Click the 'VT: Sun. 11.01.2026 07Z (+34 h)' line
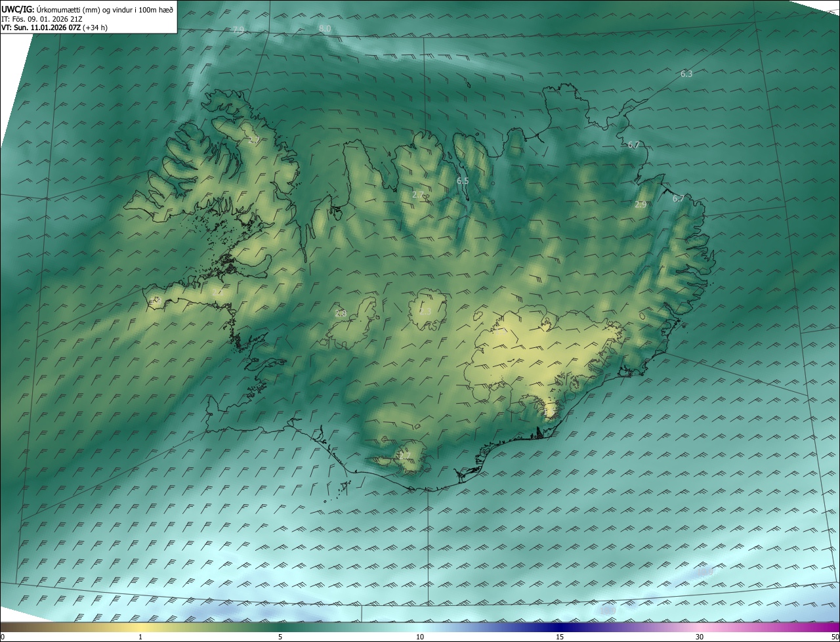Viewport: 840px width, 642px height. [x=54, y=28]
